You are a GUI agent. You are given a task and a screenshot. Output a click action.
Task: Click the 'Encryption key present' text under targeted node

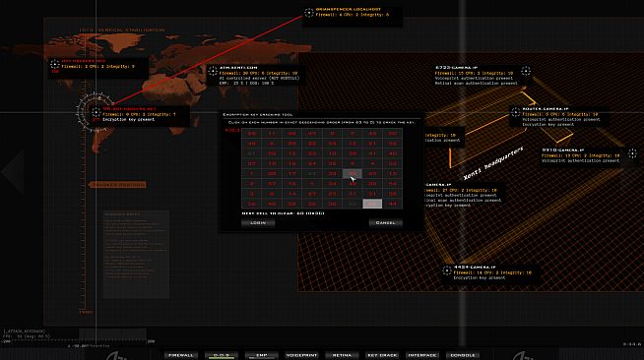coord(129,119)
